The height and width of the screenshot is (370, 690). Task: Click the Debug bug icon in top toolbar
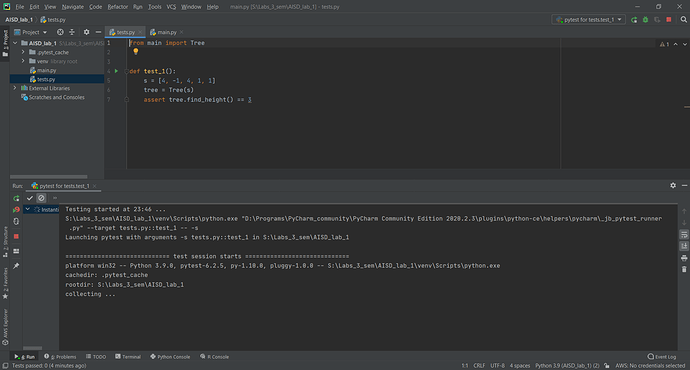(x=645, y=20)
